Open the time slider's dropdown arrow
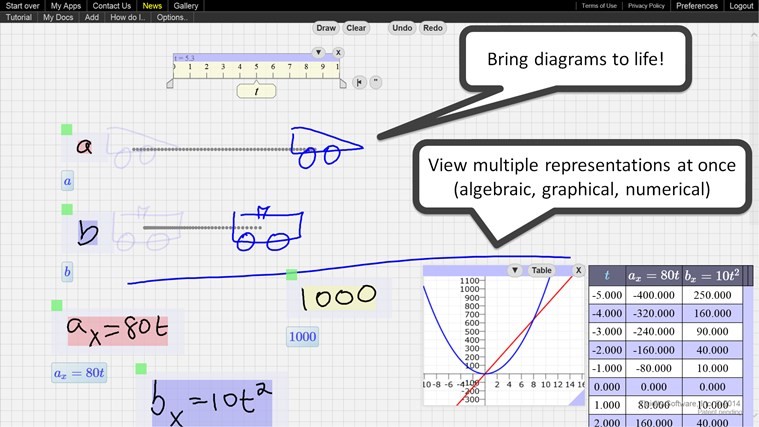This screenshot has height=427, width=759. [x=318, y=52]
